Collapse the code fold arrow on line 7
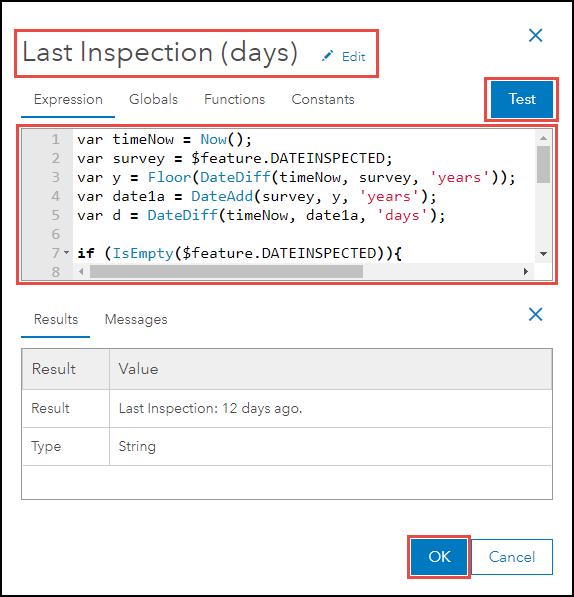 pos(67,252)
